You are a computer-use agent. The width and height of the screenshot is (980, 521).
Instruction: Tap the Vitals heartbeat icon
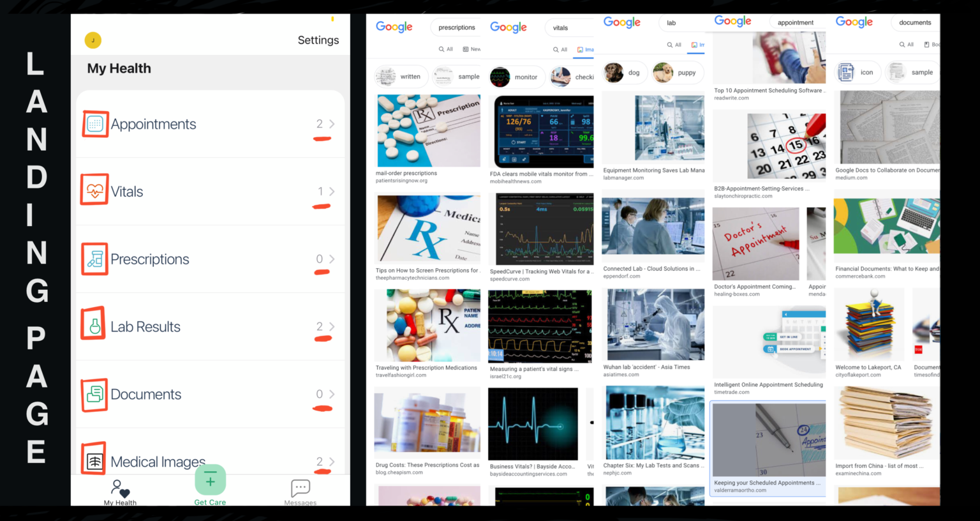click(x=94, y=191)
